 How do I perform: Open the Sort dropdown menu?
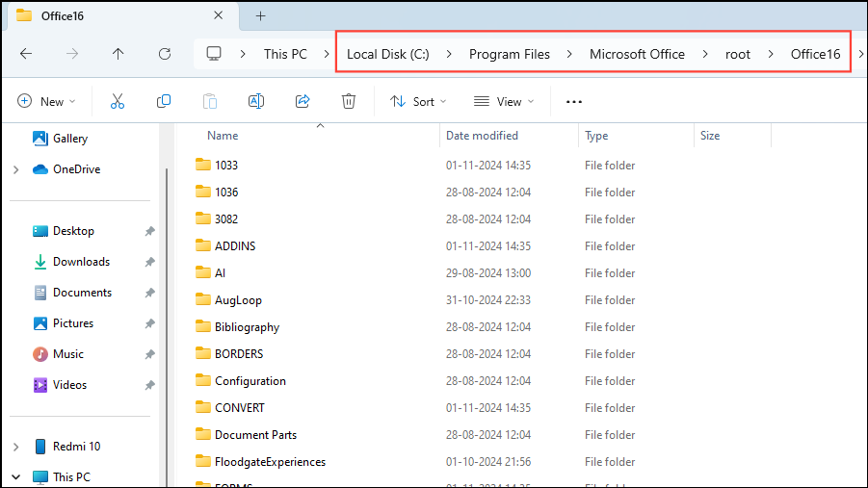[418, 101]
